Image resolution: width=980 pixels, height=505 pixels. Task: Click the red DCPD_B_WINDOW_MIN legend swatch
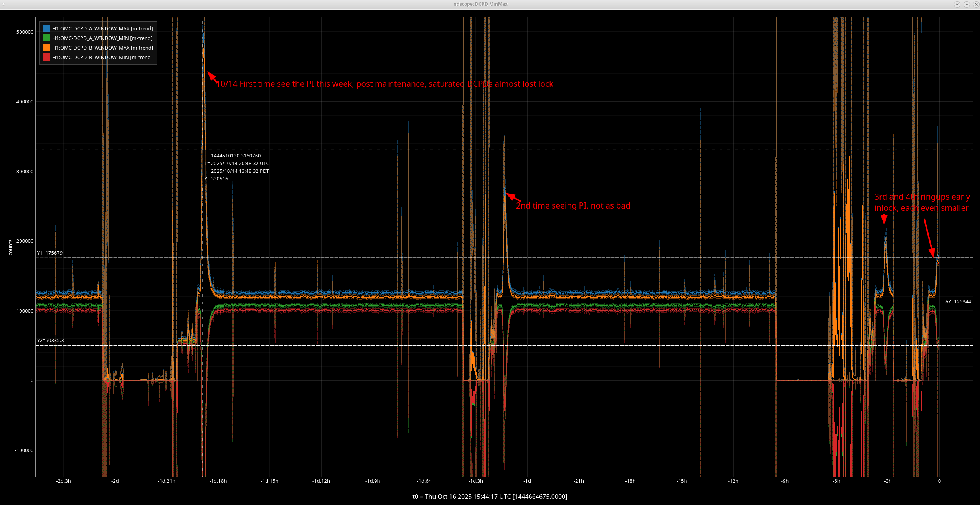click(46, 57)
